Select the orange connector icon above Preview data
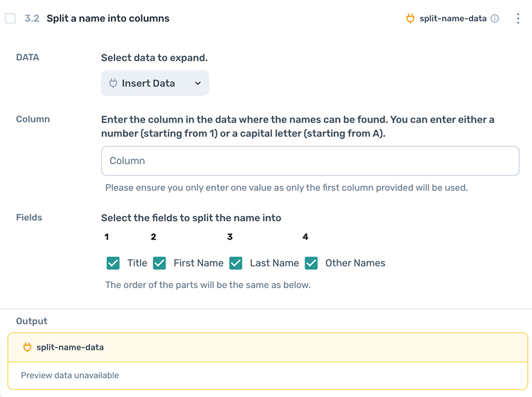The height and width of the screenshot is (397, 532). pyautogui.click(x=27, y=347)
